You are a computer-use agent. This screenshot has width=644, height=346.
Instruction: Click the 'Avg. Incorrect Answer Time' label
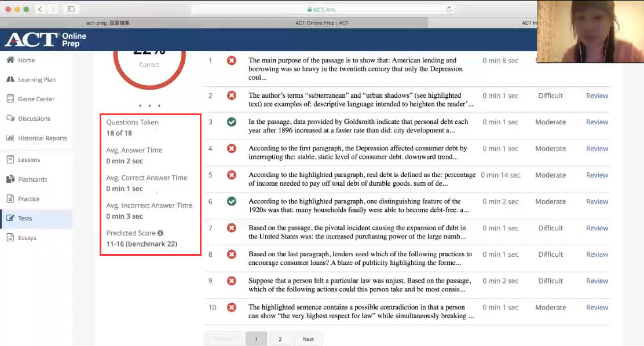click(x=149, y=205)
